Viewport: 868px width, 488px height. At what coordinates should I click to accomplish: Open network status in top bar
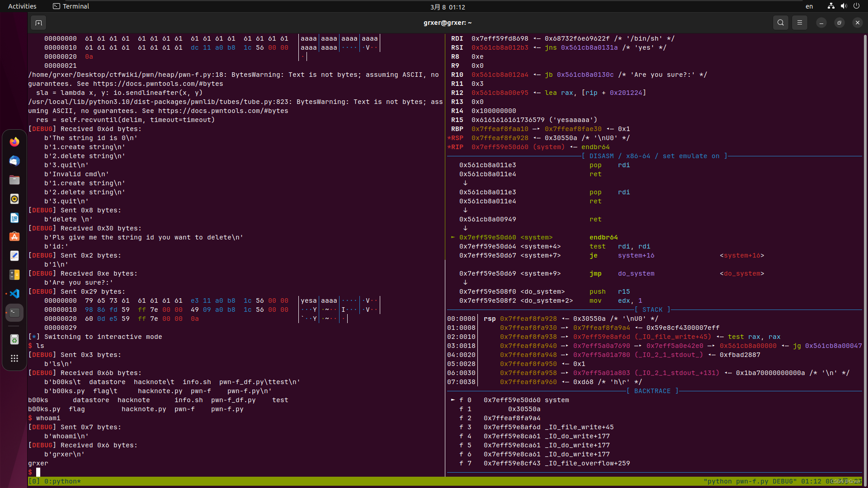coord(831,6)
